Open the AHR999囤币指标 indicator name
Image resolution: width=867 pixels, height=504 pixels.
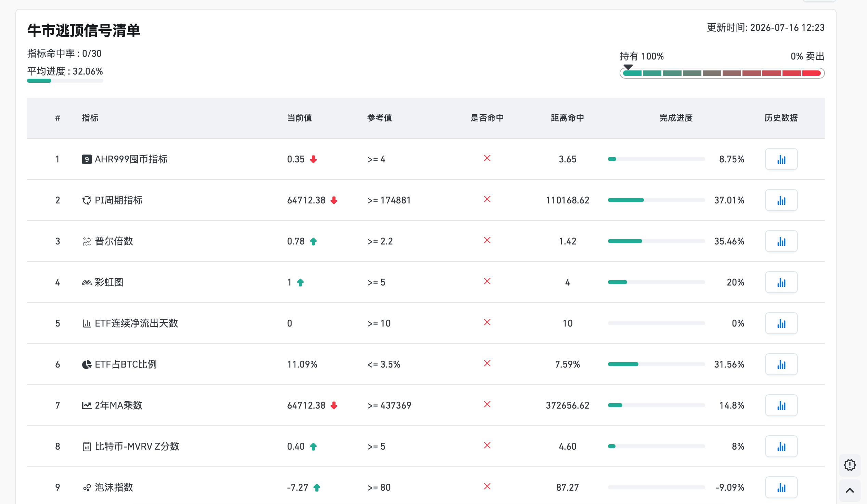(x=131, y=159)
